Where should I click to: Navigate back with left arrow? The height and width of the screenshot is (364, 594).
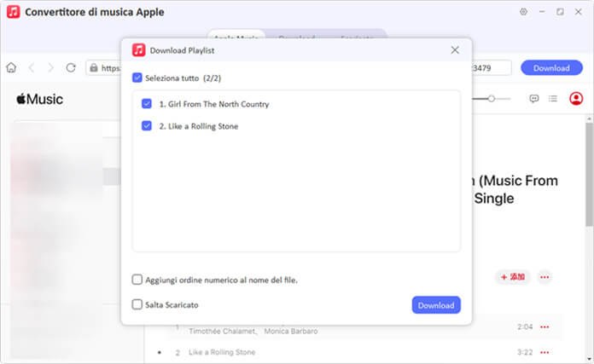click(x=32, y=67)
